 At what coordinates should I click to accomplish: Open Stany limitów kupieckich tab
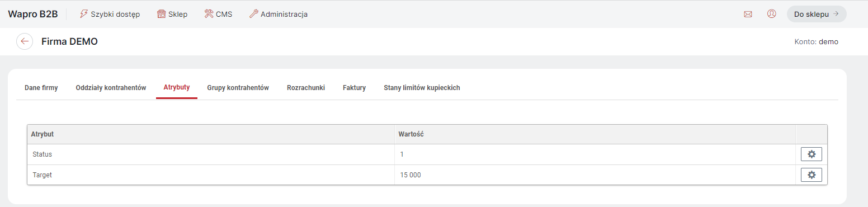[x=422, y=88]
